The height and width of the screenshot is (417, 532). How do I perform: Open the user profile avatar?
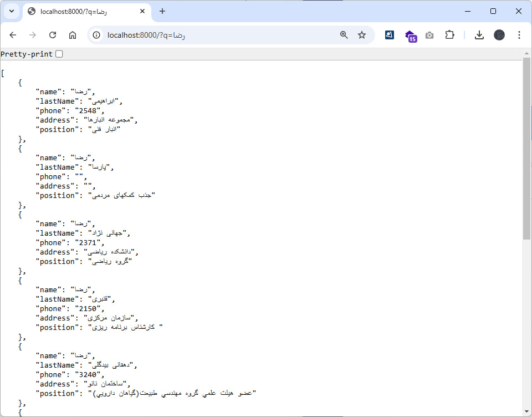click(499, 35)
